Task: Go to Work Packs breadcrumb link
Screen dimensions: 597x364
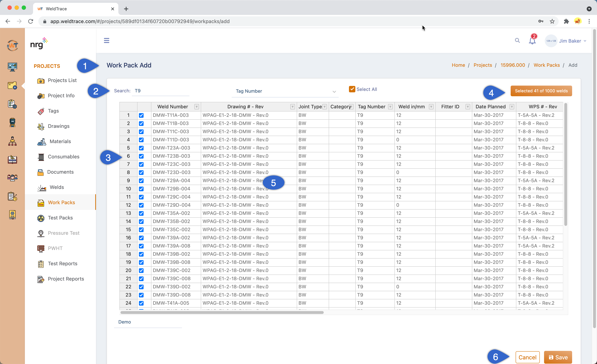Action: click(546, 65)
